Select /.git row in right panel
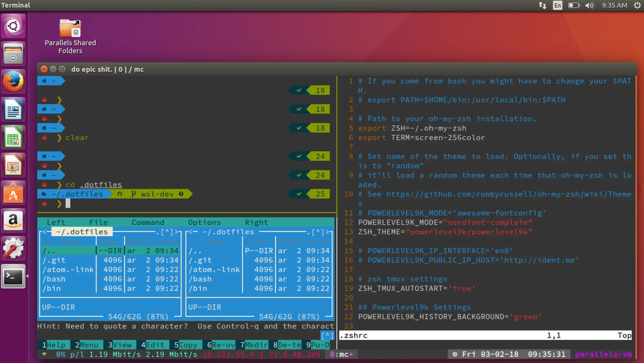The height and width of the screenshot is (363, 644). click(x=259, y=260)
